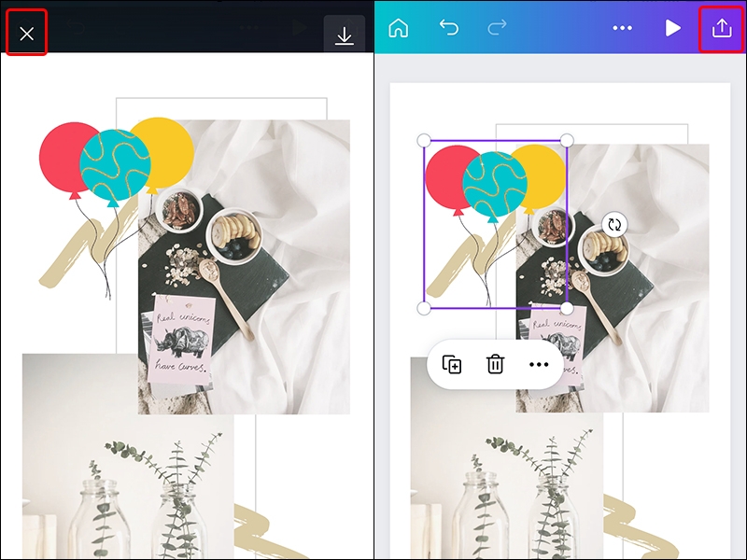Return to the Canva home screen
The image size is (747, 560).
coord(400,28)
